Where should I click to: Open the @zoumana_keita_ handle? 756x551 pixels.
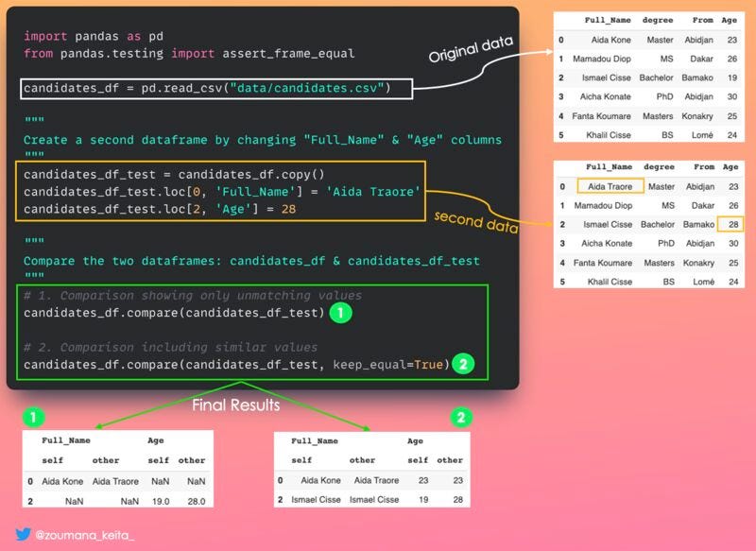pyautogui.click(x=85, y=535)
